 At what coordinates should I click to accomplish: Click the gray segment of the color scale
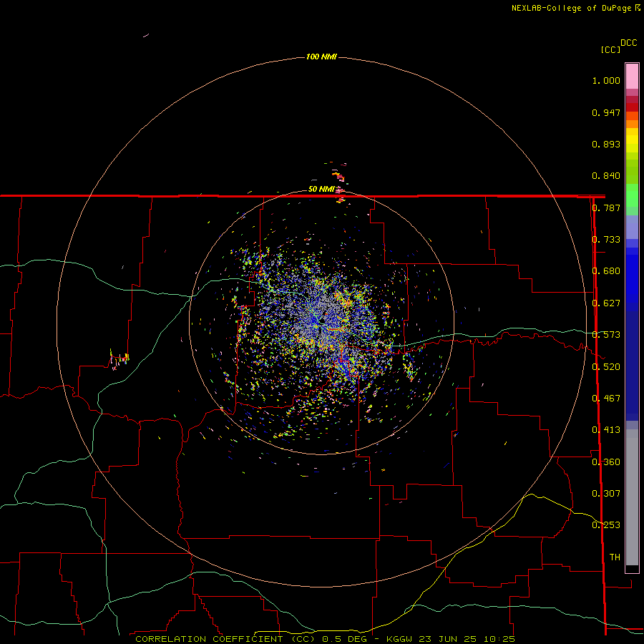point(632,497)
